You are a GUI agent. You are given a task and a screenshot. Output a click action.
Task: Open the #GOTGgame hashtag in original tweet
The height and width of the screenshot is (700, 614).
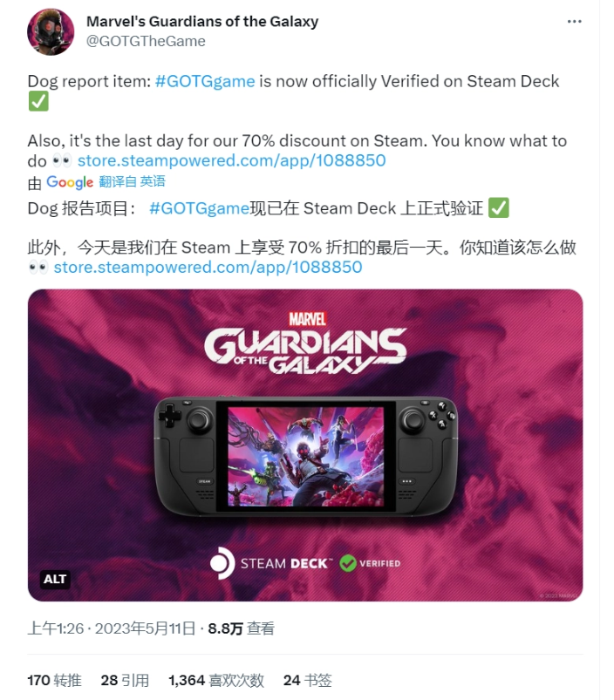click(x=205, y=81)
